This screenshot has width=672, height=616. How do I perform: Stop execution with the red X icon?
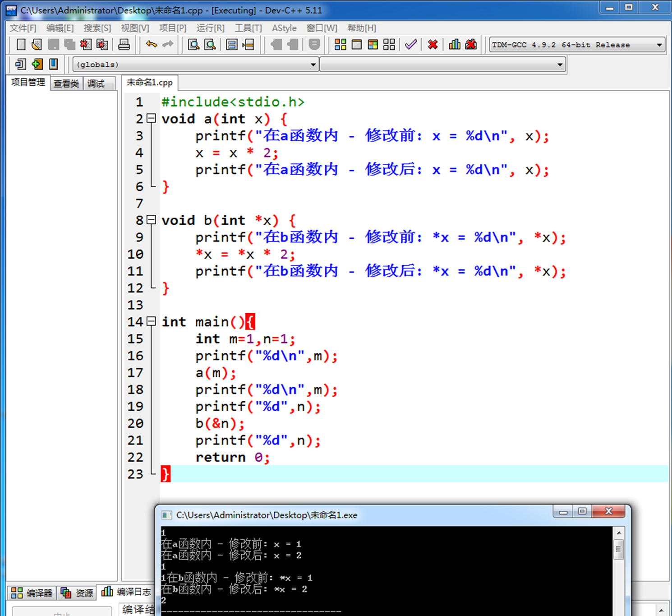[x=433, y=45]
